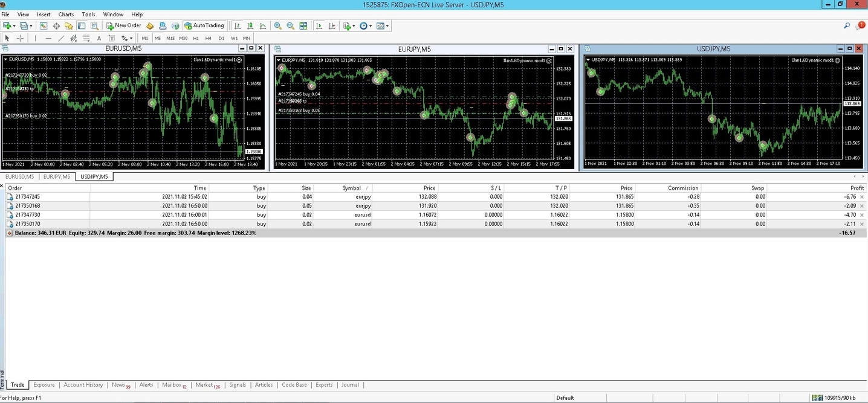Screen dimensions: 868x403
Task: Switch to the EURUSD,M5 chart tab
Action: point(20,176)
